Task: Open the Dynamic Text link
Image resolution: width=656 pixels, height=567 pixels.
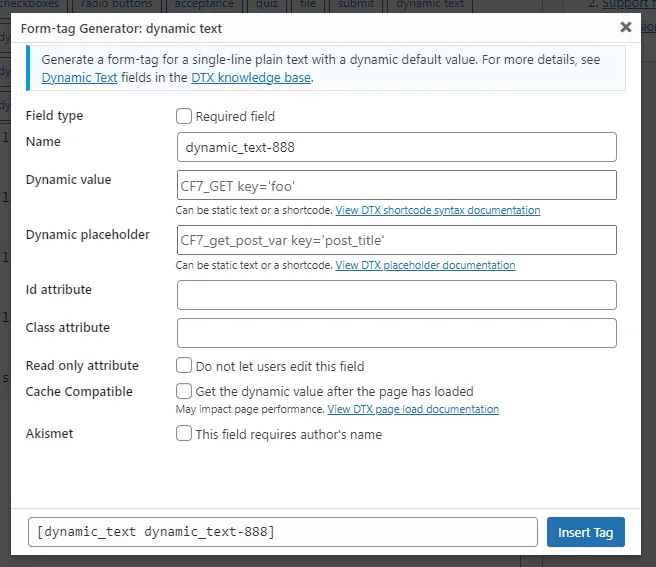Action: tap(79, 78)
